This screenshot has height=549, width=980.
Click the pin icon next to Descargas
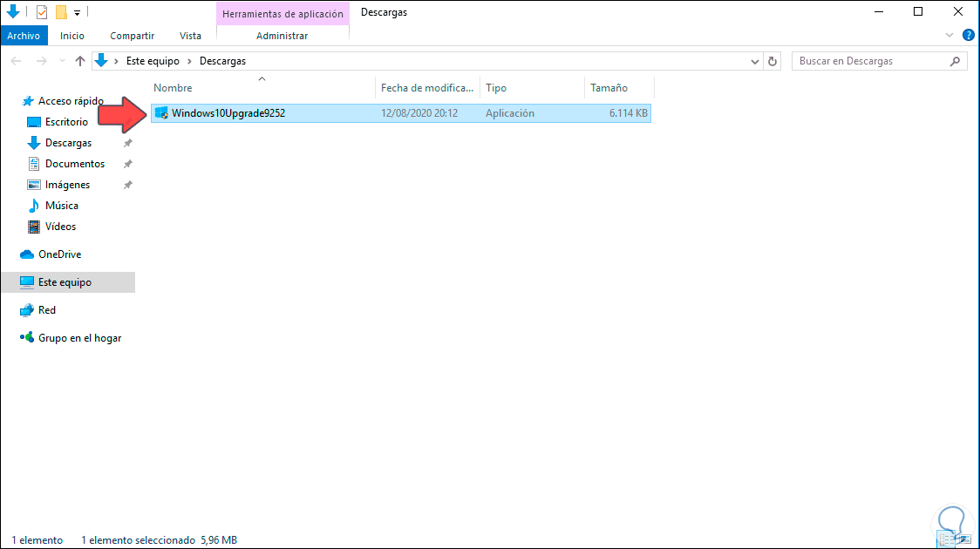(127, 143)
